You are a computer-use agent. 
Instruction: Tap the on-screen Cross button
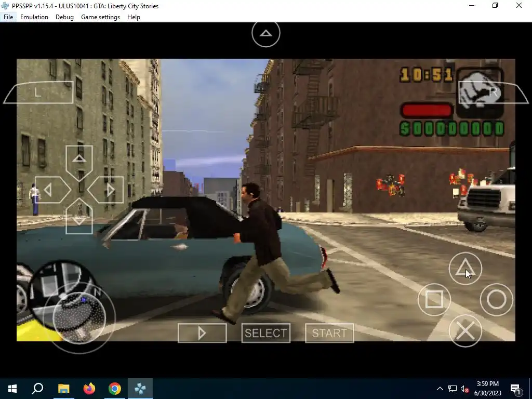tap(465, 331)
